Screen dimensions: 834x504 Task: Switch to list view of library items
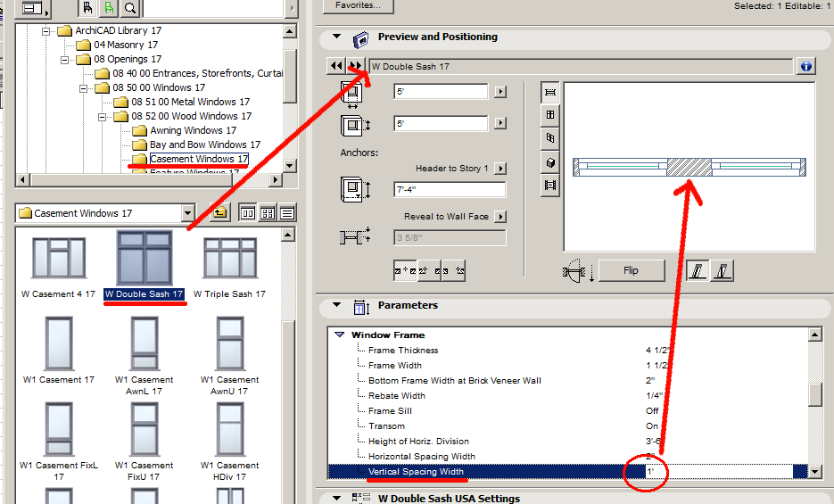[287, 213]
